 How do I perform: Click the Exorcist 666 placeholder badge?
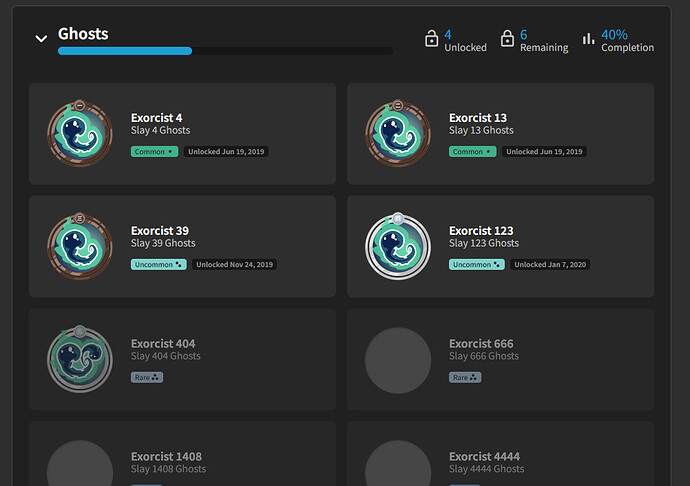[398, 360]
